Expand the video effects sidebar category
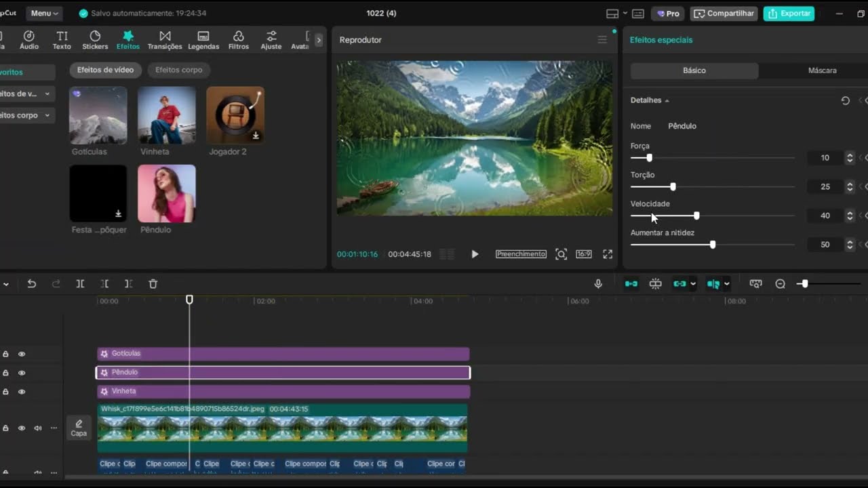Image resolution: width=868 pixels, height=488 pixels. point(26,94)
